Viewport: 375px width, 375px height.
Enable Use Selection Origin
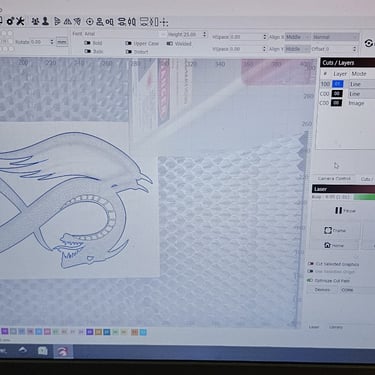coord(310,272)
